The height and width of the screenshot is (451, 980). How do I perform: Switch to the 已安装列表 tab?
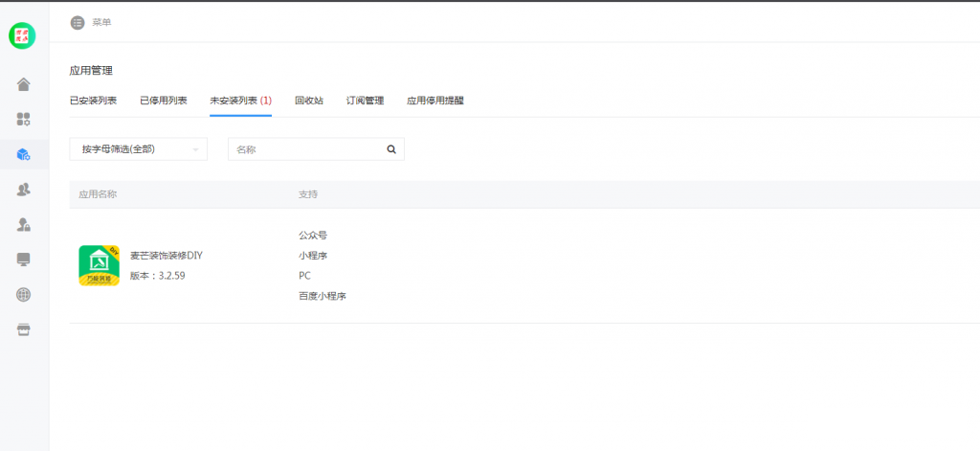click(x=93, y=101)
